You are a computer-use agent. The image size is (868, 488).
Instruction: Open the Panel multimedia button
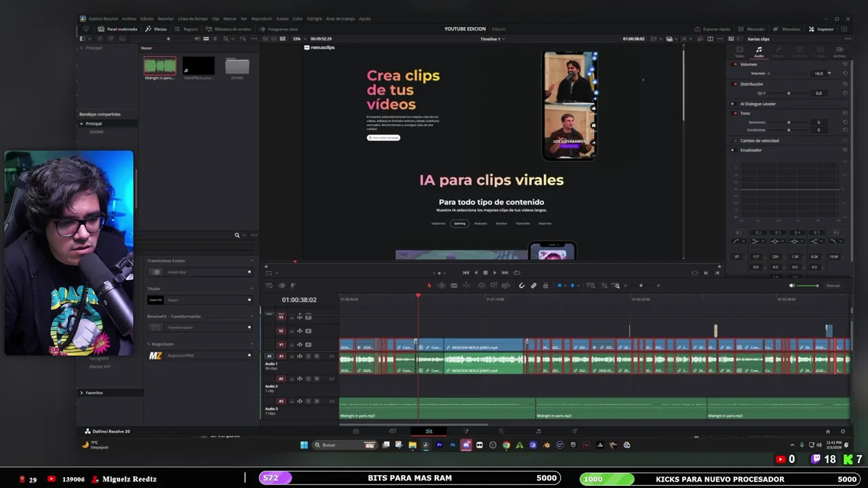click(x=118, y=29)
